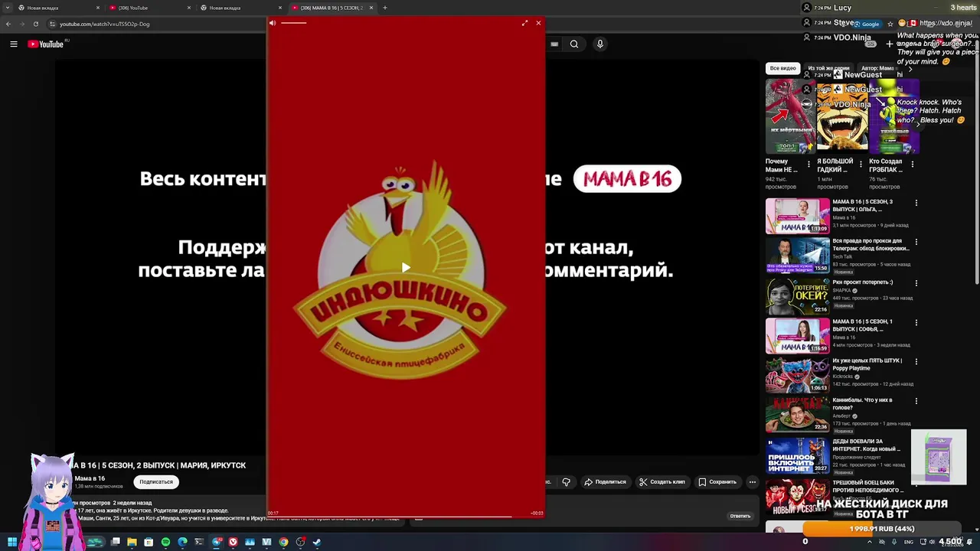Viewport: 980px width, 551px height.
Task: Select the (306) МАМА В 16 tab
Action: pyautogui.click(x=332, y=8)
